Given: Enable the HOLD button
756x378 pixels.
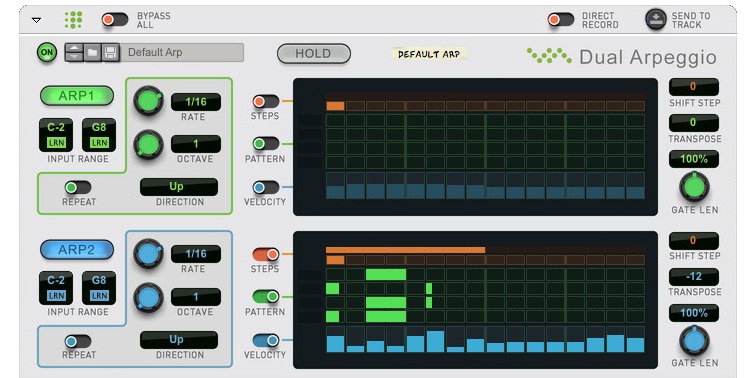Looking at the screenshot, I should (x=313, y=54).
